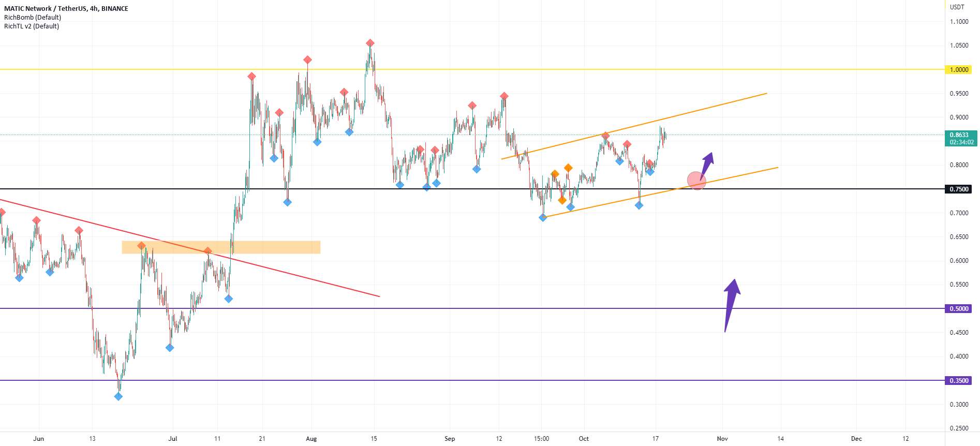Image resolution: width=980 pixels, height=446 pixels.
Task: Select the RichTL v2 (Default) indicator label
Action: point(32,26)
